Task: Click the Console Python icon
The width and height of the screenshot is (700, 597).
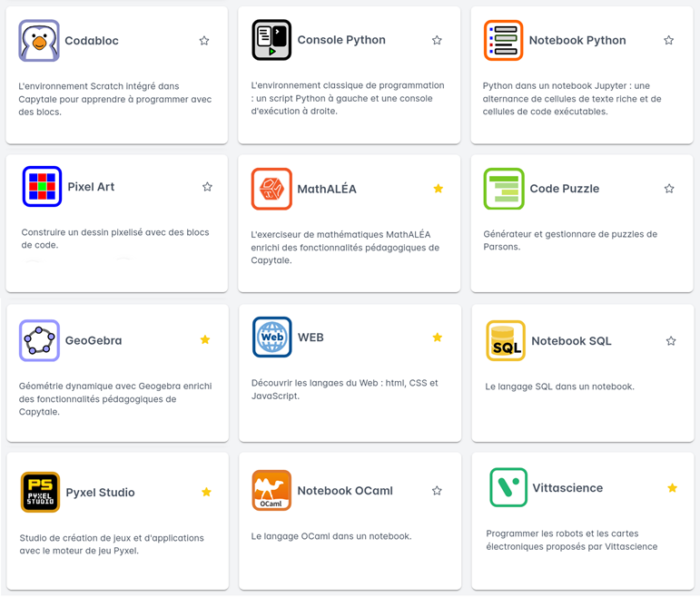Action: click(x=271, y=40)
